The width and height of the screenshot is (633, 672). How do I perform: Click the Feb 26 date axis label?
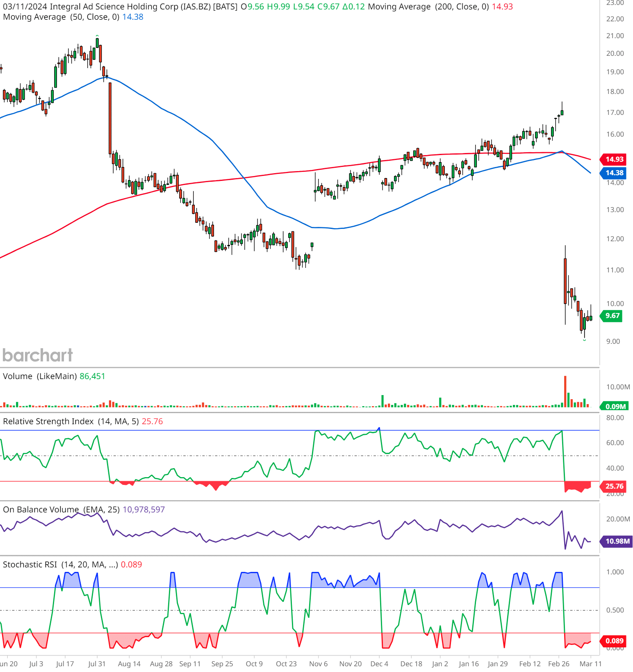[558, 664]
